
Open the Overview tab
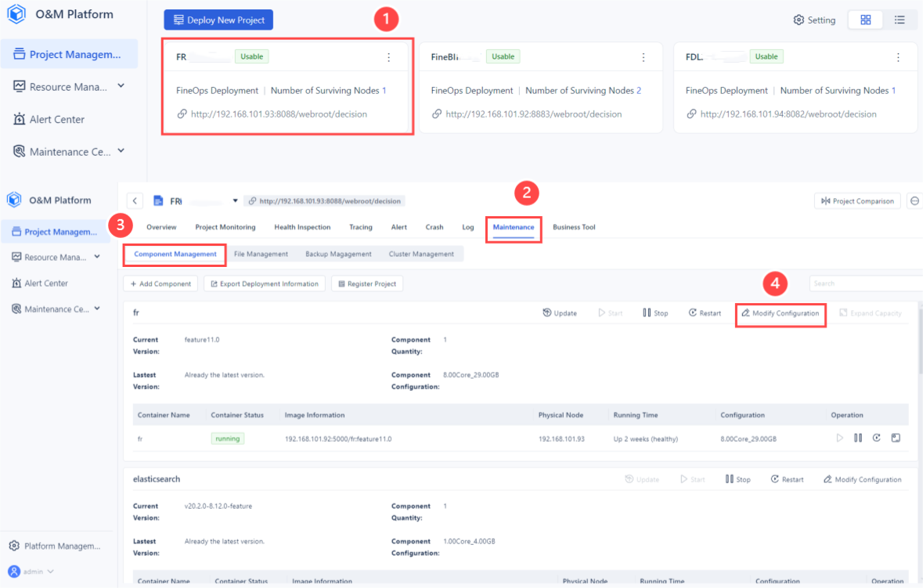(161, 227)
